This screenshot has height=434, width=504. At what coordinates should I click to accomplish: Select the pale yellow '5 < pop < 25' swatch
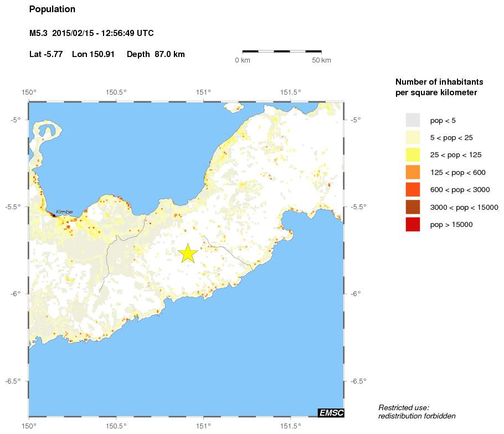pyautogui.click(x=413, y=137)
